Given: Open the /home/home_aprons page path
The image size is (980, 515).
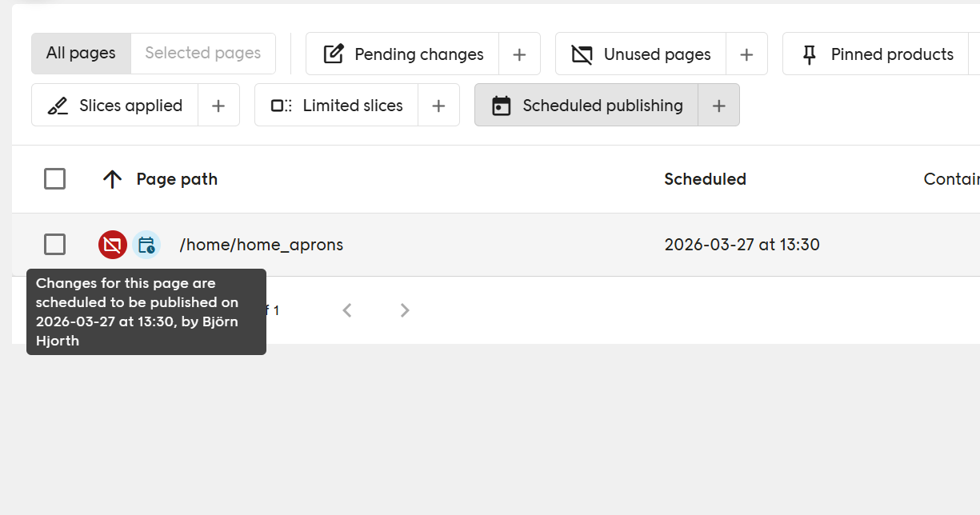Looking at the screenshot, I should 262,245.
